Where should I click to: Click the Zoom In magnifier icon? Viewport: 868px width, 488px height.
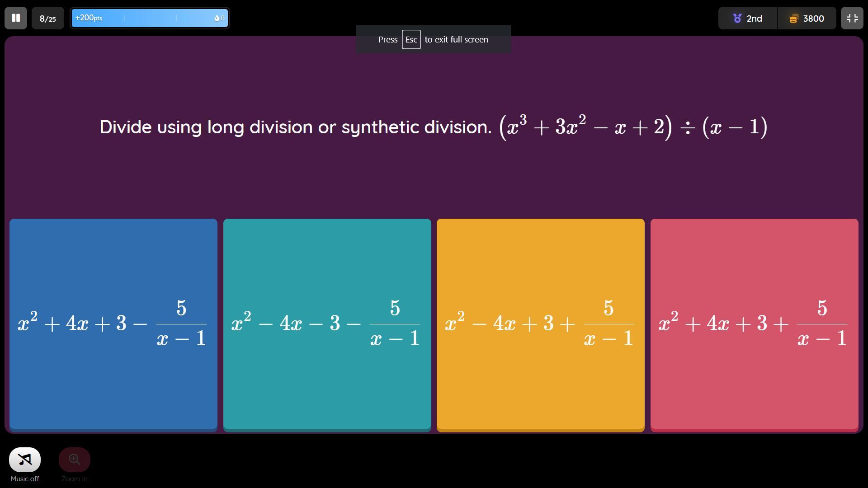click(75, 460)
